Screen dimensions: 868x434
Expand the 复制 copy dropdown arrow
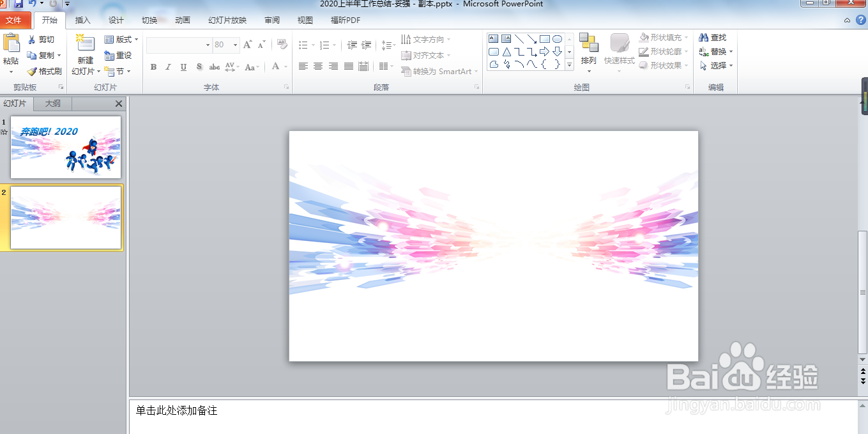pos(59,56)
